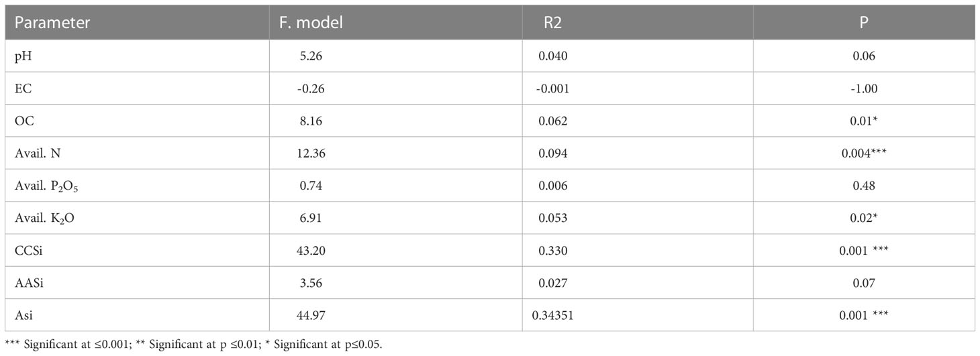This screenshot has height=356, width=980.
Task: Select the F. model column header
Action: (311, 23)
